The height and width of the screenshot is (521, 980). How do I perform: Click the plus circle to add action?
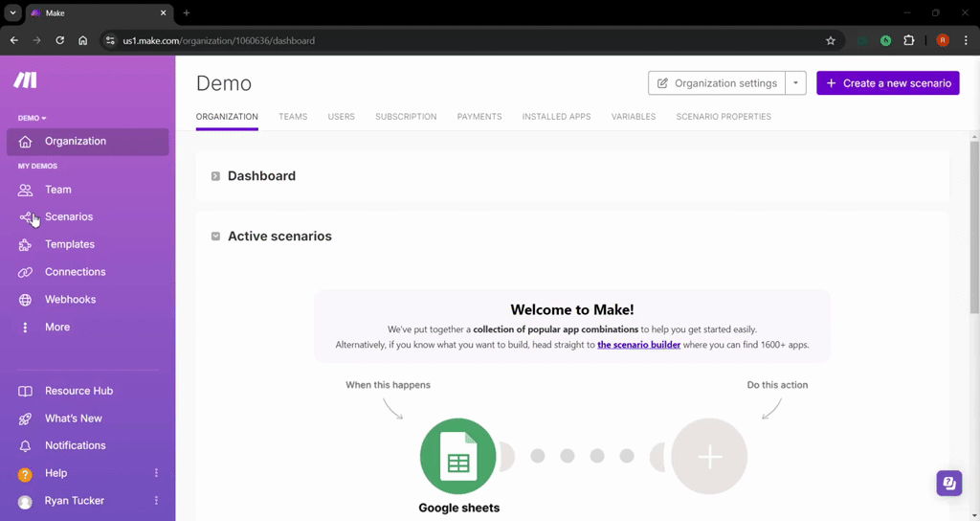point(709,456)
